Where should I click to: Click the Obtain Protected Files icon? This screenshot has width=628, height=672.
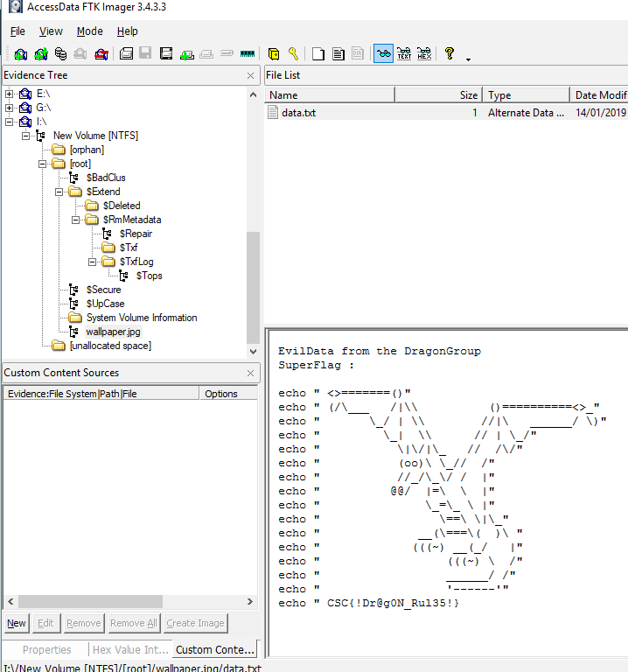click(273, 54)
